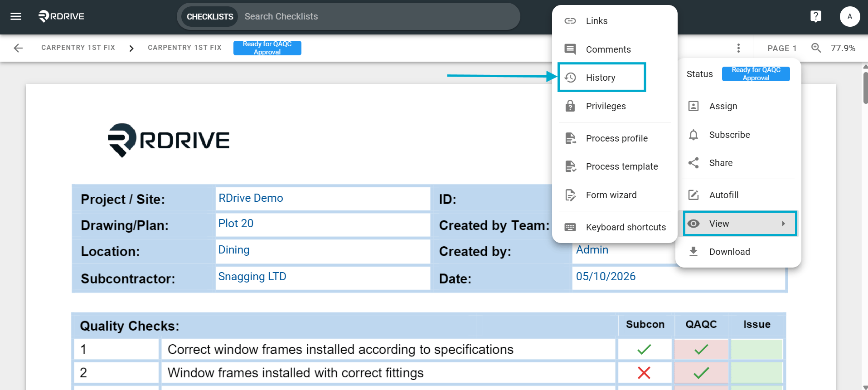Open the three-dot more options menu
The height and width of the screenshot is (390, 868).
click(738, 48)
